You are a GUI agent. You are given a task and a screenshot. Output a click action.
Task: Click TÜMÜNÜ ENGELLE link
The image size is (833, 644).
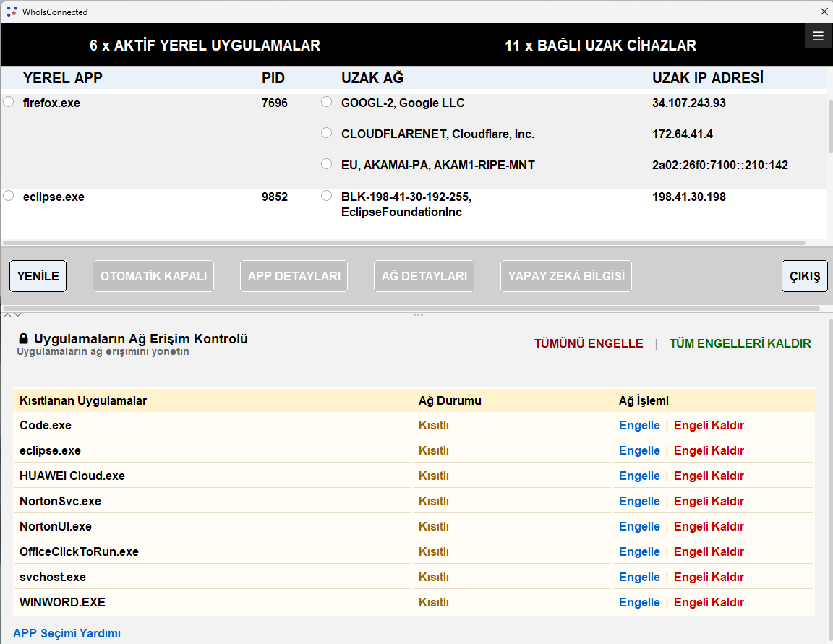coord(589,343)
